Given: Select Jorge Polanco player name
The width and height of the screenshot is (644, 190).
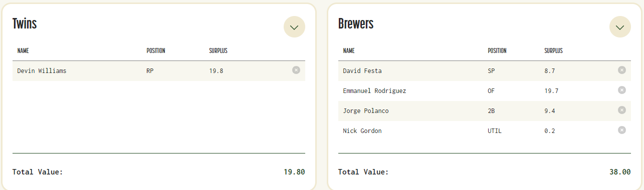Looking at the screenshot, I should point(366,111).
